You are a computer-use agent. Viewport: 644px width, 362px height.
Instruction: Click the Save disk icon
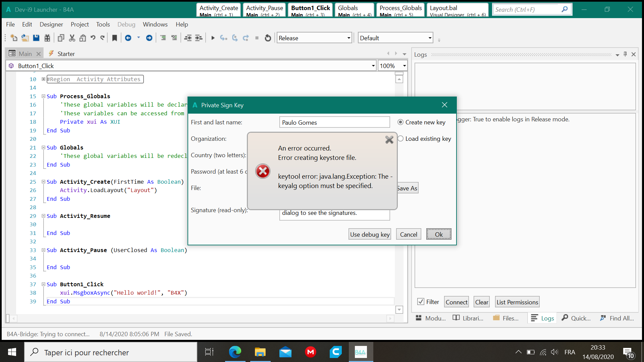pyautogui.click(x=36, y=38)
